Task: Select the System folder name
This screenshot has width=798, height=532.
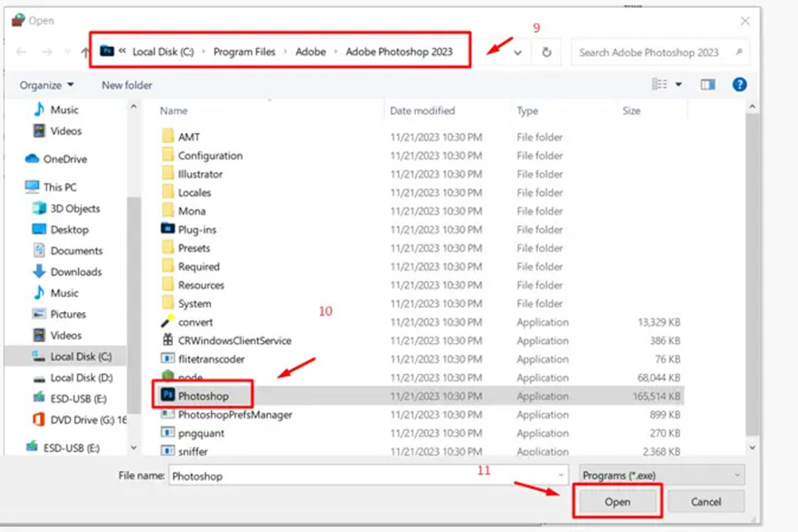Action: 194,303
